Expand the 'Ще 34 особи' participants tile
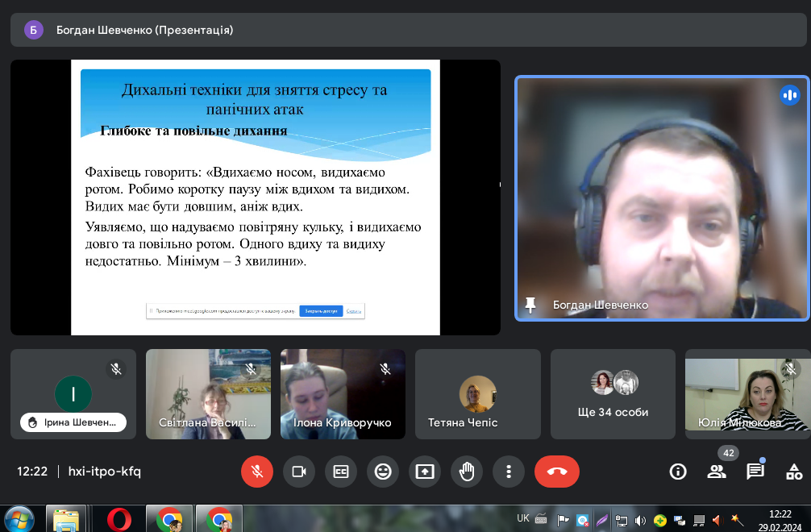Screen dimensions: 811x532 613,394
